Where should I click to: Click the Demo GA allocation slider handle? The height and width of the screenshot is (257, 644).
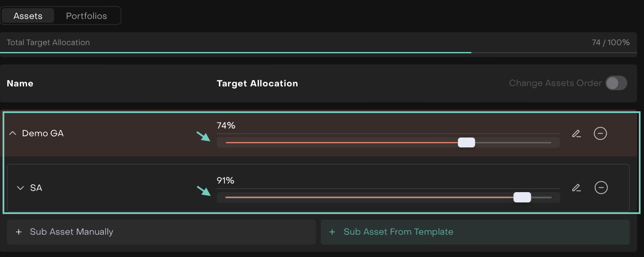point(466,143)
